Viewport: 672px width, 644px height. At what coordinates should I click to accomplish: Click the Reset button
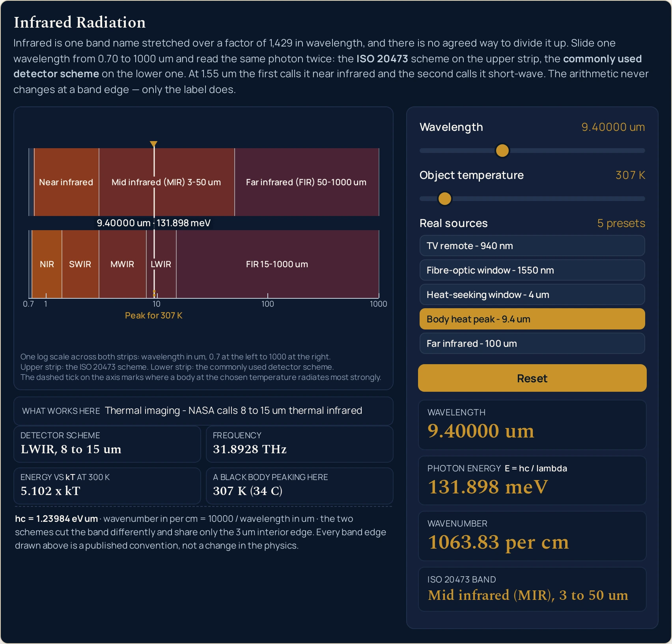[532, 378]
